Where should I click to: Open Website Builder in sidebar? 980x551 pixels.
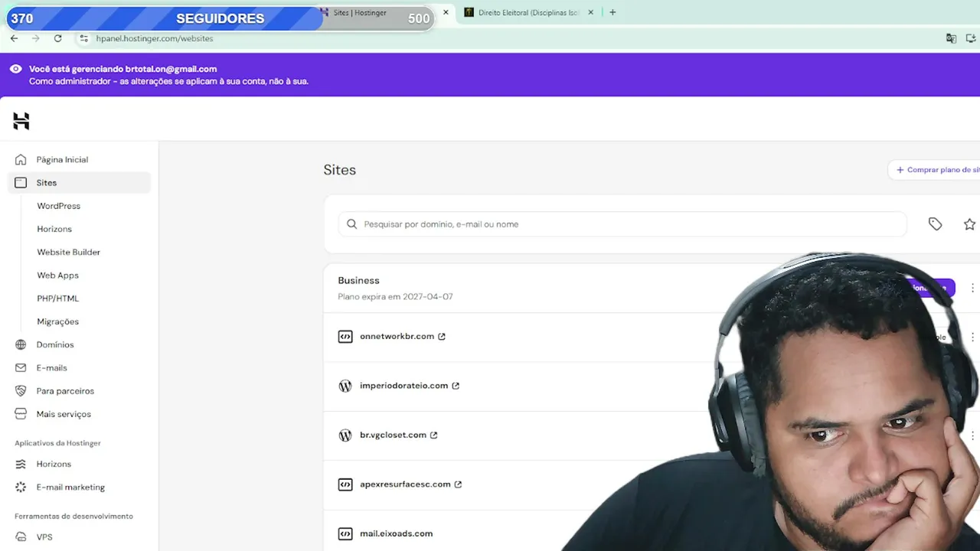(x=68, y=252)
